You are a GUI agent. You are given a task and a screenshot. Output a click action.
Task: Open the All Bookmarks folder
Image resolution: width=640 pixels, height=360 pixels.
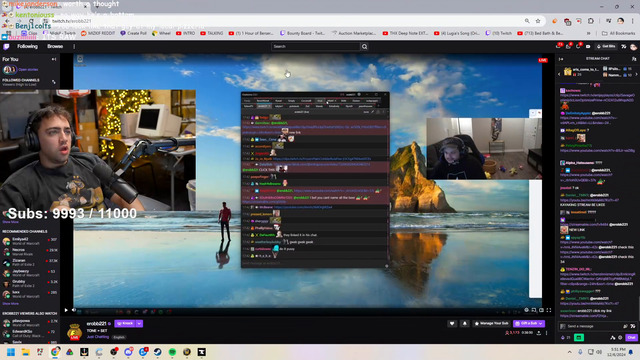[619, 33]
